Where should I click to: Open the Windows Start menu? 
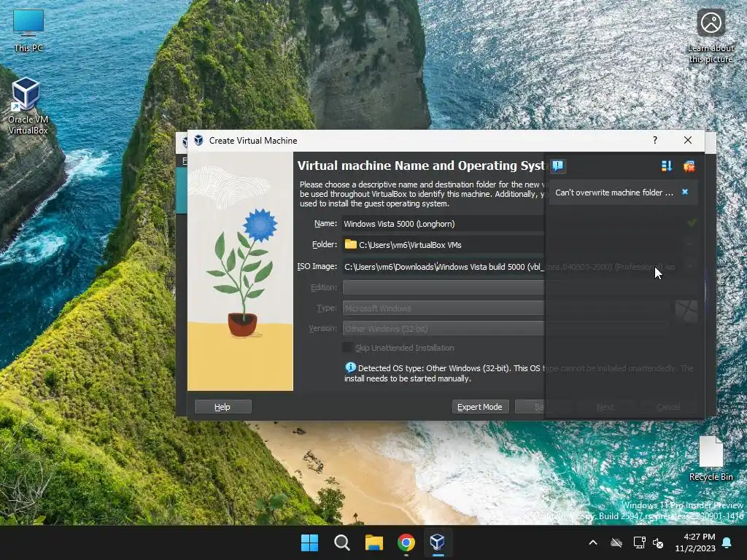coord(309,542)
